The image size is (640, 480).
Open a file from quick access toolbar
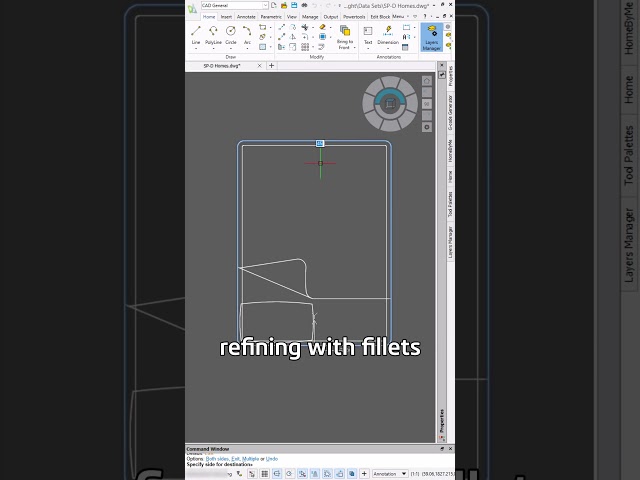pos(284,5)
